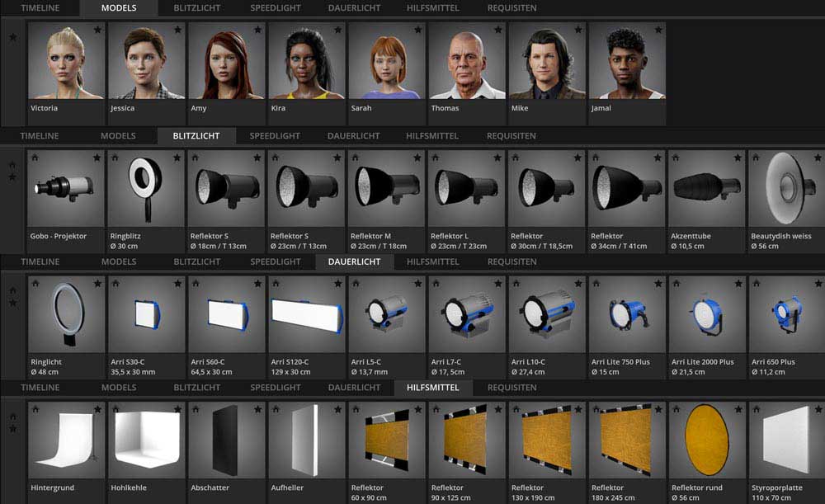Click sidebar star filter left of Hintergrund
Viewport: 825px width, 504px height.
point(12,429)
